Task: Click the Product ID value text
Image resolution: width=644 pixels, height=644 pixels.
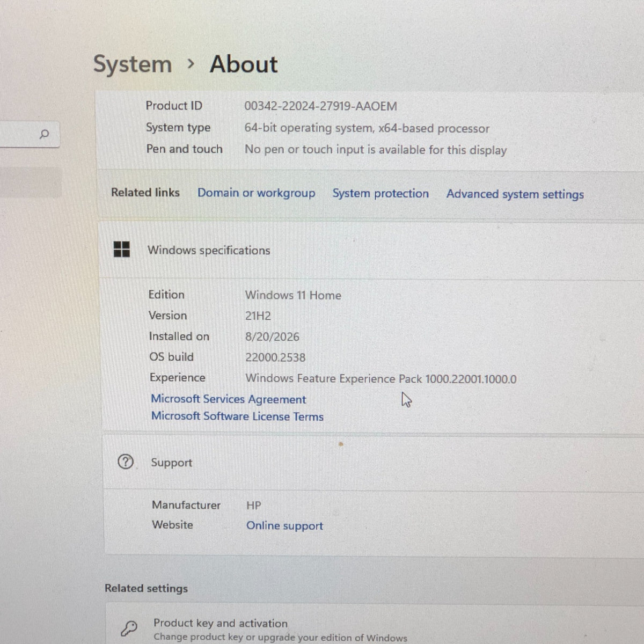Action: point(321,106)
